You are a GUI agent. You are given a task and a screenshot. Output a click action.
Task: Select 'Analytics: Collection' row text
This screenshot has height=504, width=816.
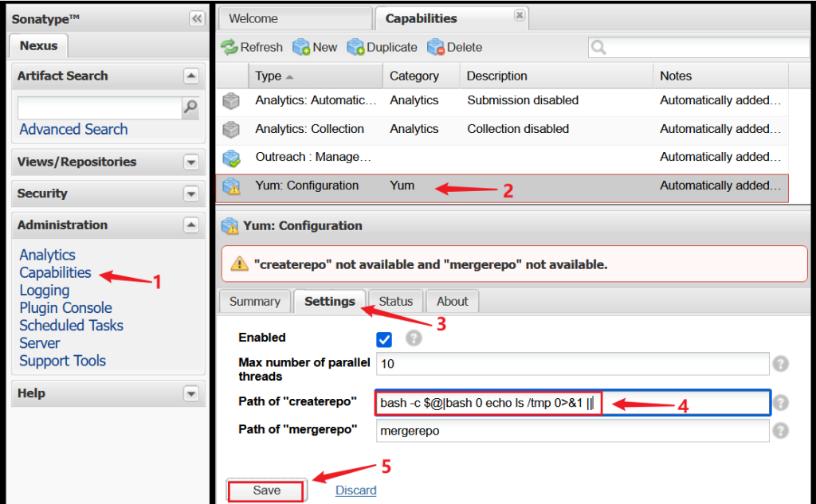(310, 129)
